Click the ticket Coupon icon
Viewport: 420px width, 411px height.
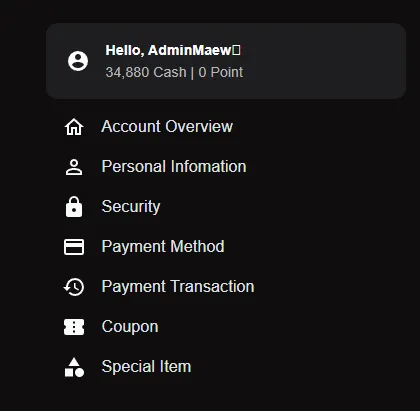(74, 327)
